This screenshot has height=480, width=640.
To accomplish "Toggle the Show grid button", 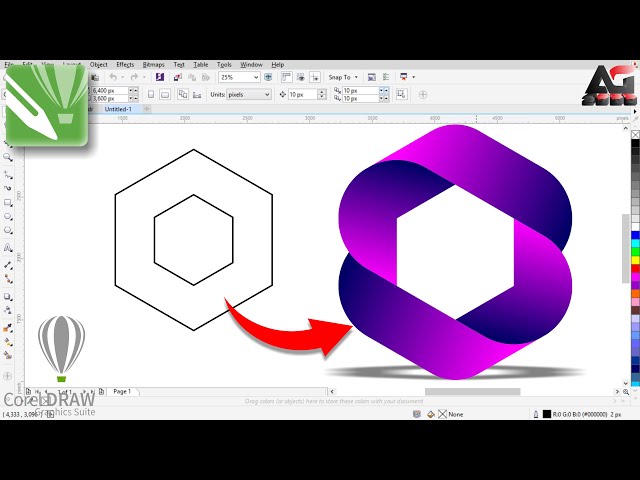I will 301,77.
